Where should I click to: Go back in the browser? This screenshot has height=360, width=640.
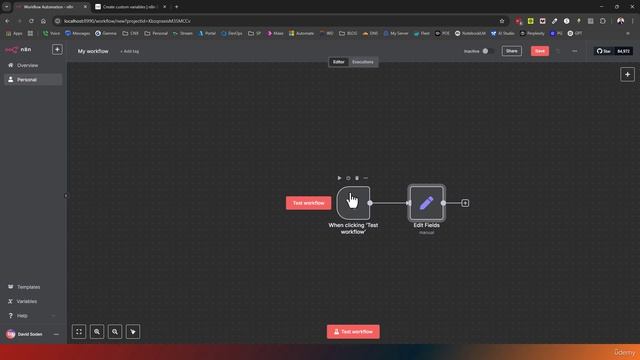pos(7,21)
